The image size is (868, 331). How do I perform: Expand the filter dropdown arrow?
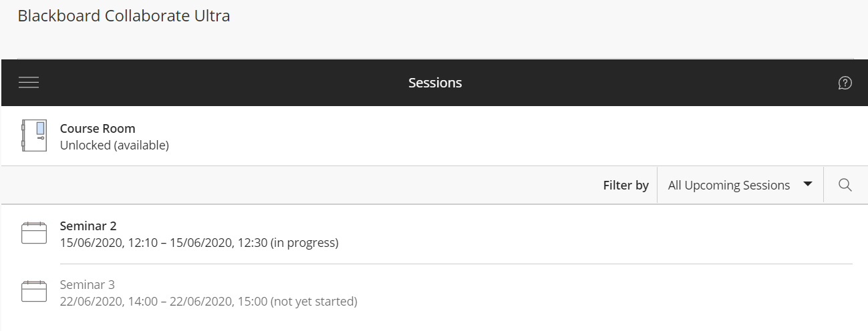point(807,185)
